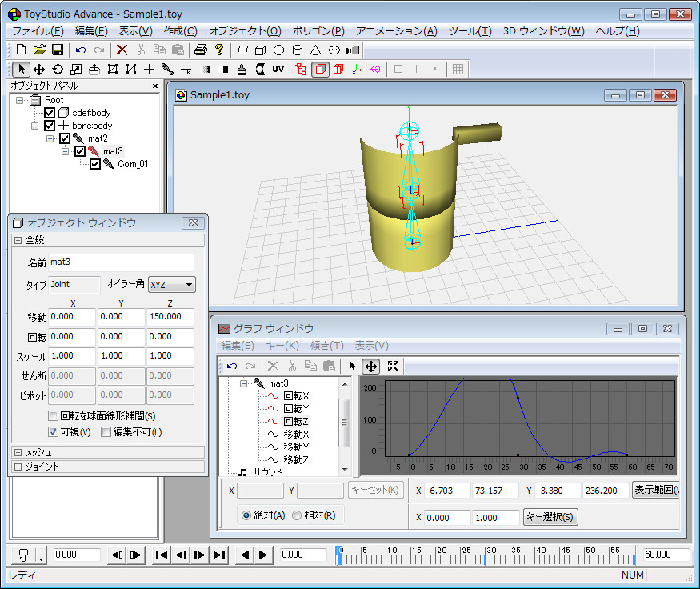This screenshot has height=589, width=700.
Task: Select the 相対(R) radio button
Action: point(297,515)
